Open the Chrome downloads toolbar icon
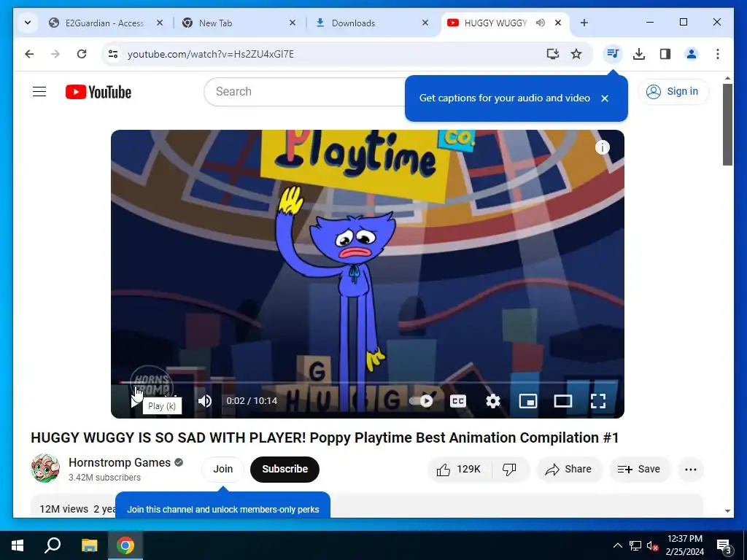This screenshot has width=747, height=560. 639,54
